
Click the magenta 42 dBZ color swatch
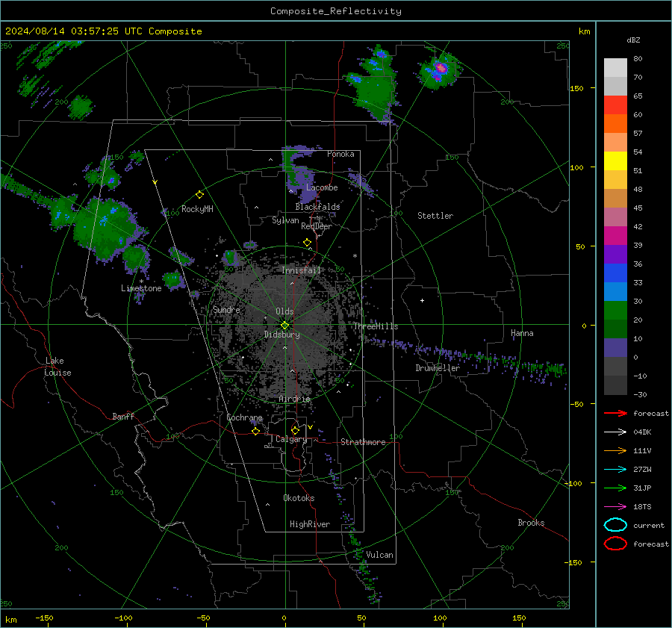pos(615,236)
